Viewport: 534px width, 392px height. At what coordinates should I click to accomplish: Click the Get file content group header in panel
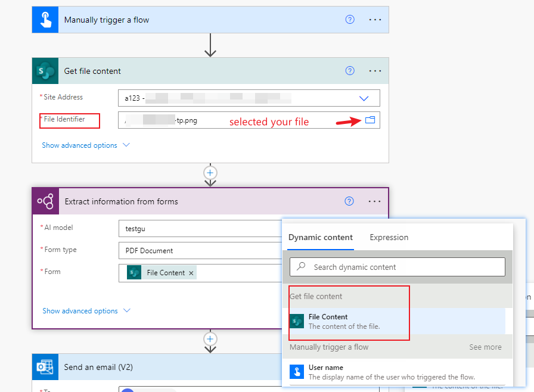click(397, 296)
